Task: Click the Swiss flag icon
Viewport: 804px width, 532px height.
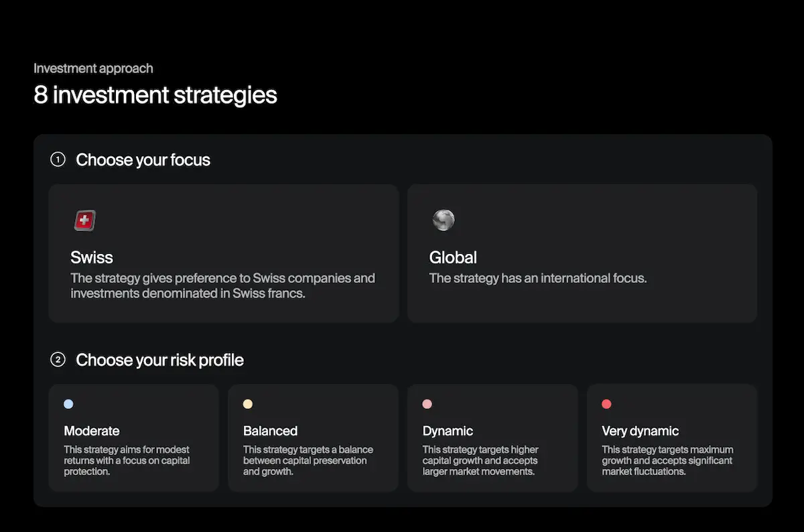Action: pyautogui.click(x=84, y=220)
